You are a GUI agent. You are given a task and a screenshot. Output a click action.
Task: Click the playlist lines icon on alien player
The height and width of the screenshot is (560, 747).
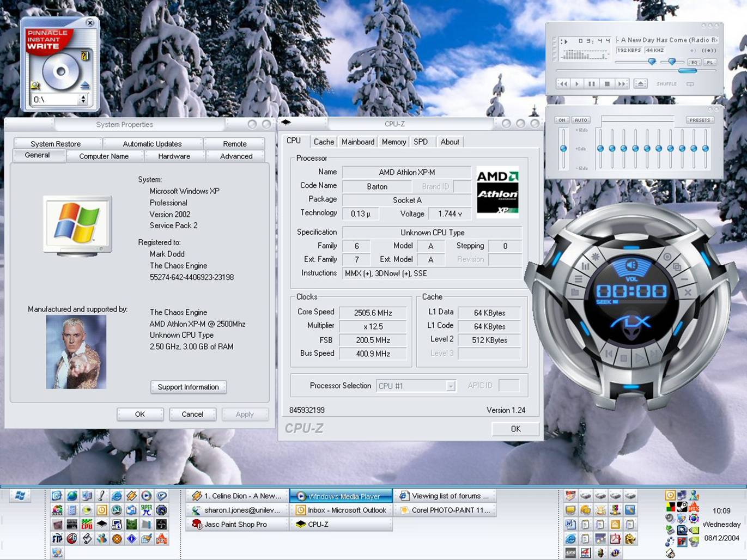[579, 279]
